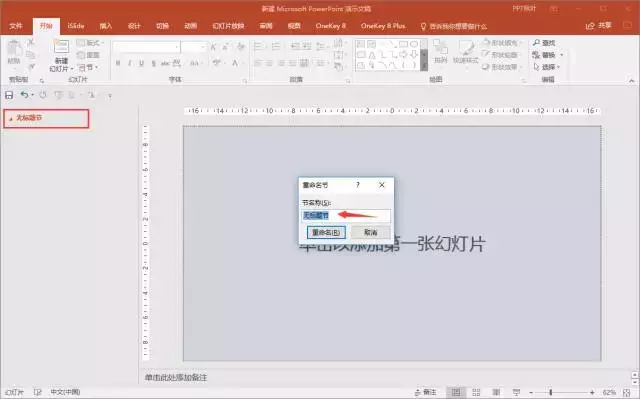Switch to Slide Sorter view icon
640x399 pixels.
476,392
